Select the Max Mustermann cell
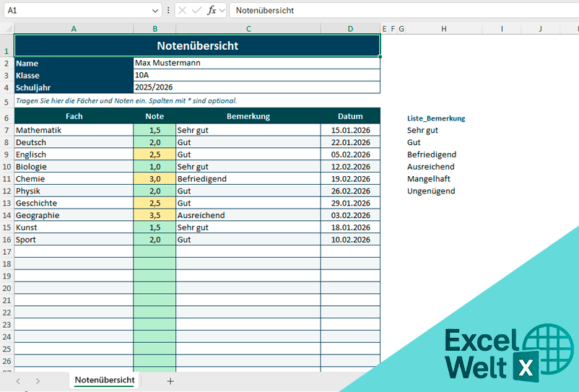Screen dimensions: 579x392 256,63
